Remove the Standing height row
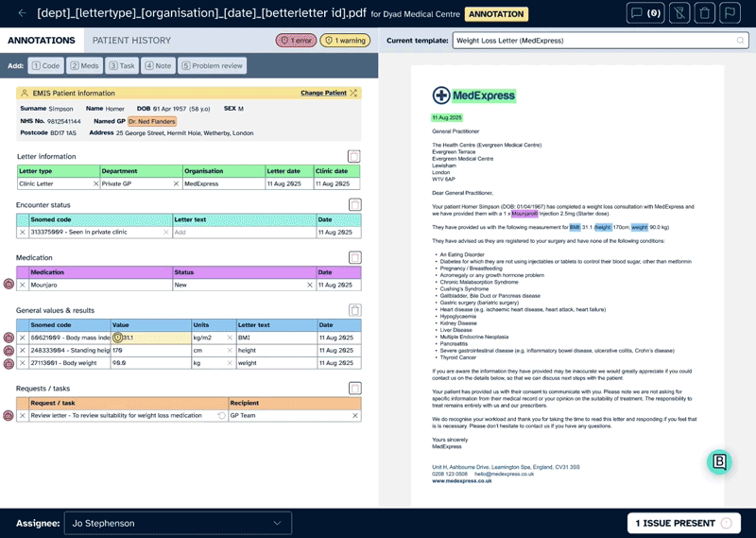 click(x=22, y=350)
